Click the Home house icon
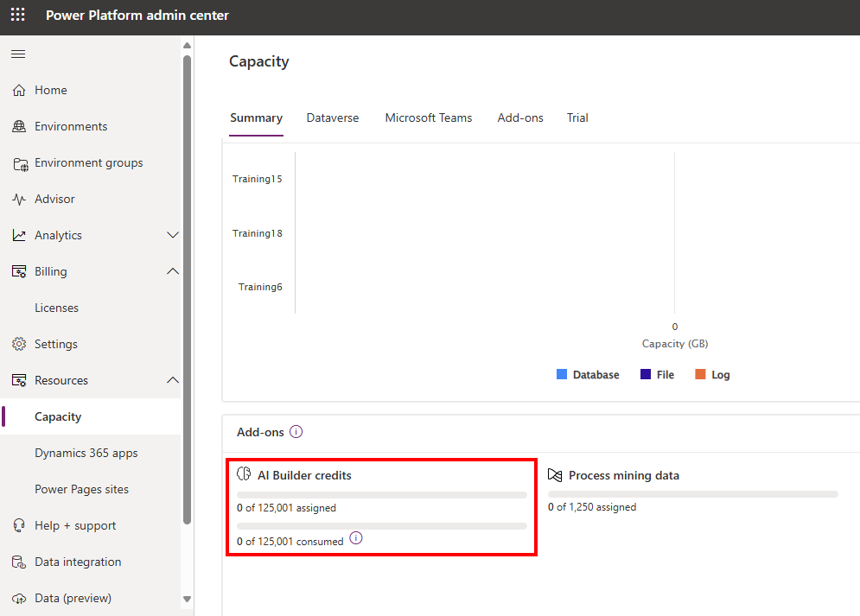Viewport: 860px width, 616px height. click(19, 90)
